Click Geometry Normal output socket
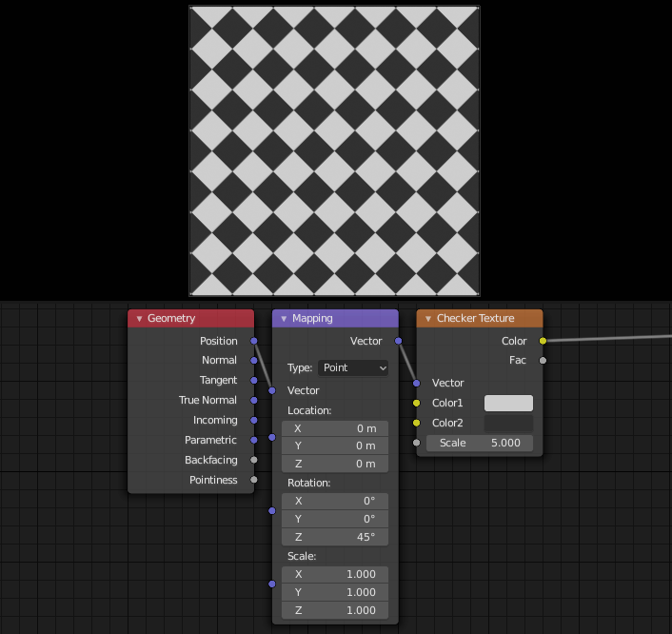 [x=254, y=361]
